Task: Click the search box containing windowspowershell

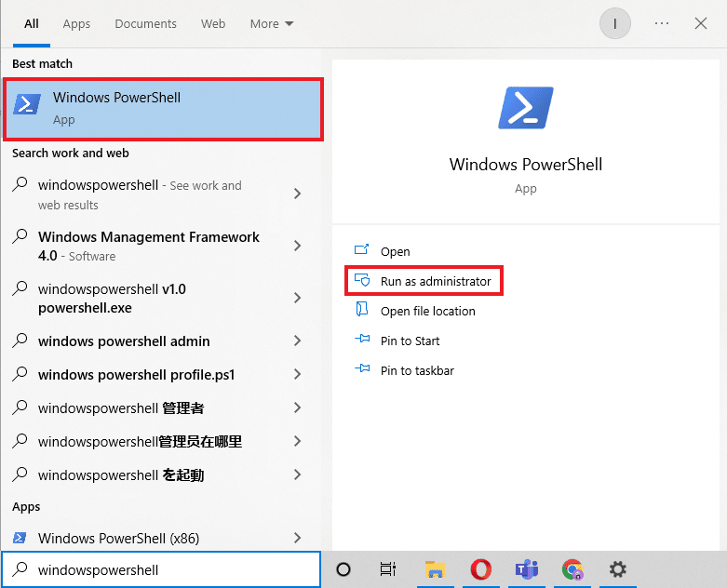Action: click(x=168, y=569)
